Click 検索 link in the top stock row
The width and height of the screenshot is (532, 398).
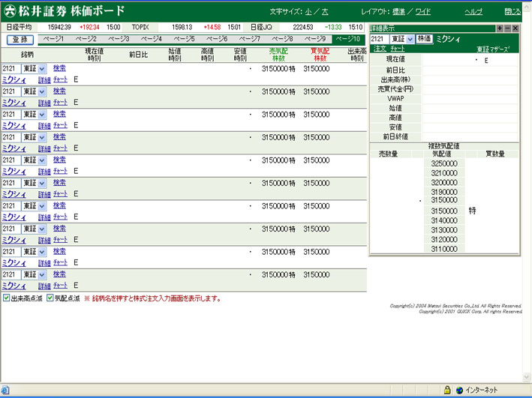(x=59, y=68)
